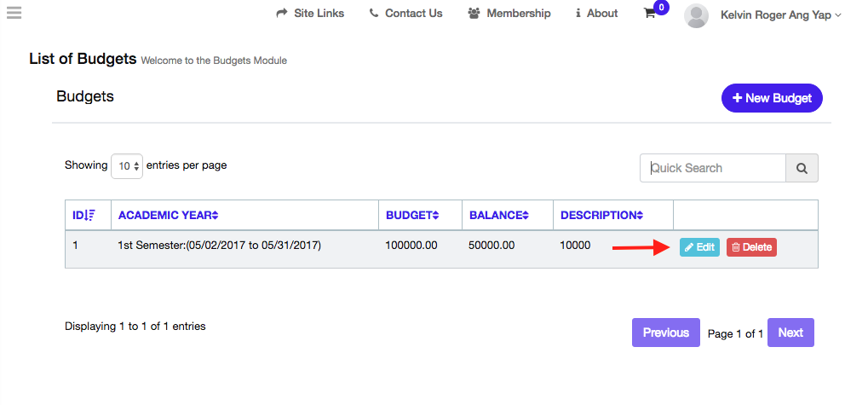The image size is (868, 405).
Task: Sort by Description column arrows
Action: click(639, 216)
